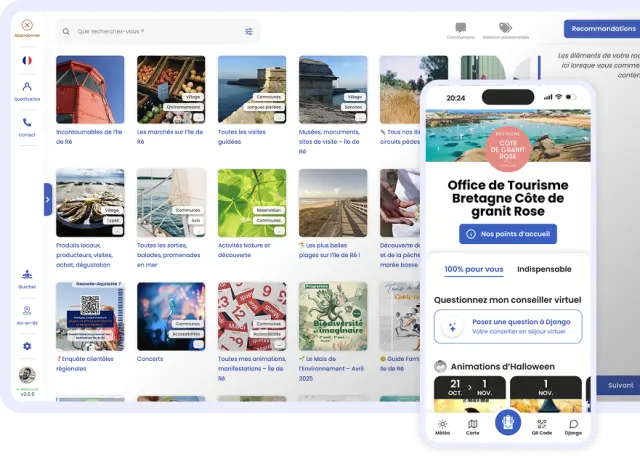Click the Recommandations button
The height and width of the screenshot is (459, 640).
point(602,29)
